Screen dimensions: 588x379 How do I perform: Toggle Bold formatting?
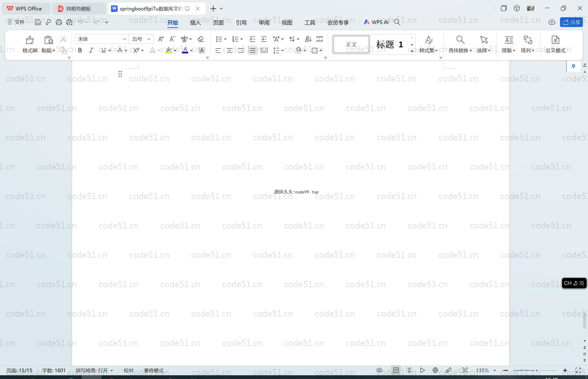[x=80, y=50]
